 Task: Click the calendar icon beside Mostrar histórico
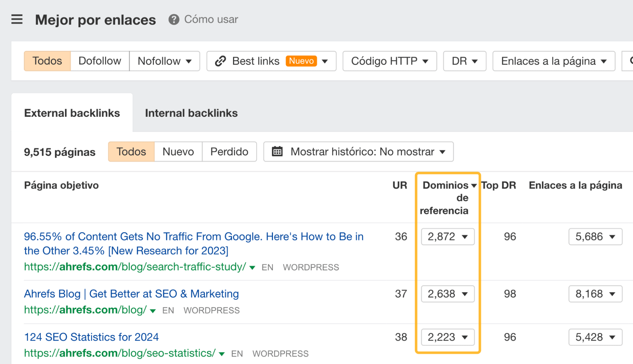[x=277, y=152]
